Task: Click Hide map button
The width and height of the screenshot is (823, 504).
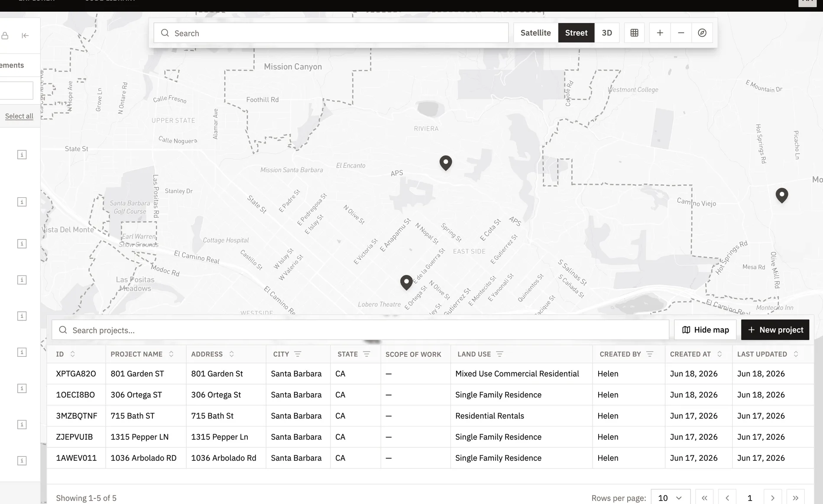Action: click(705, 330)
